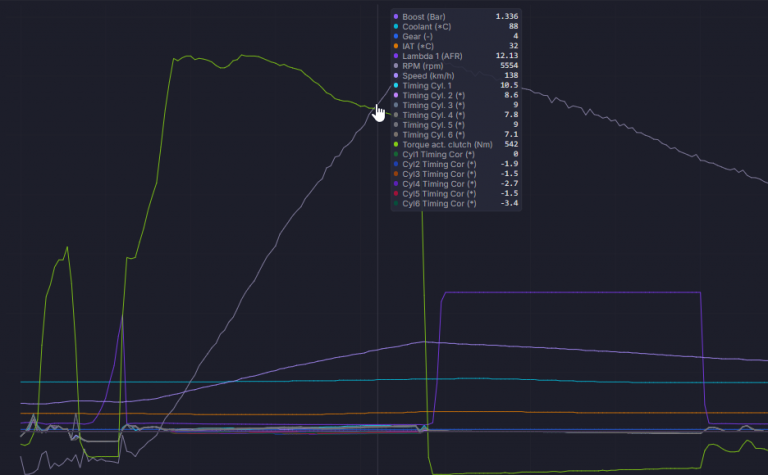
Task: Click the RPM (rpm) tooltip label
Action: click(x=423, y=66)
